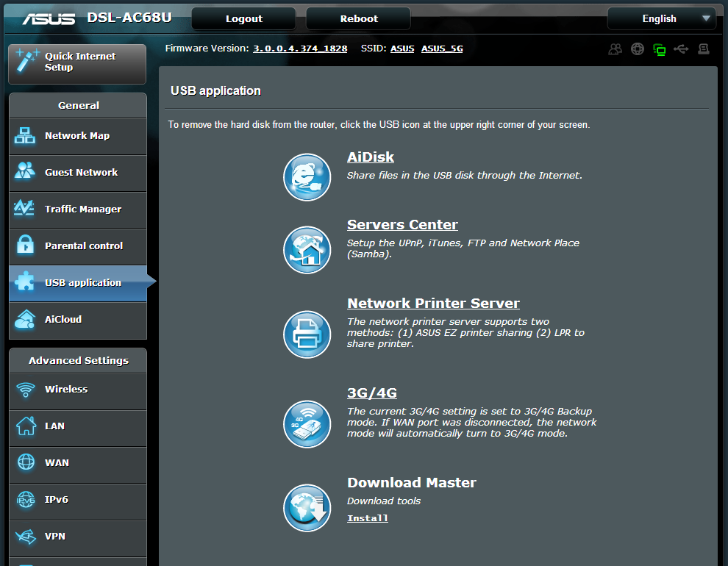Click the ASUS SSID link
Image resolution: width=728 pixels, height=566 pixels.
coord(402,49)
